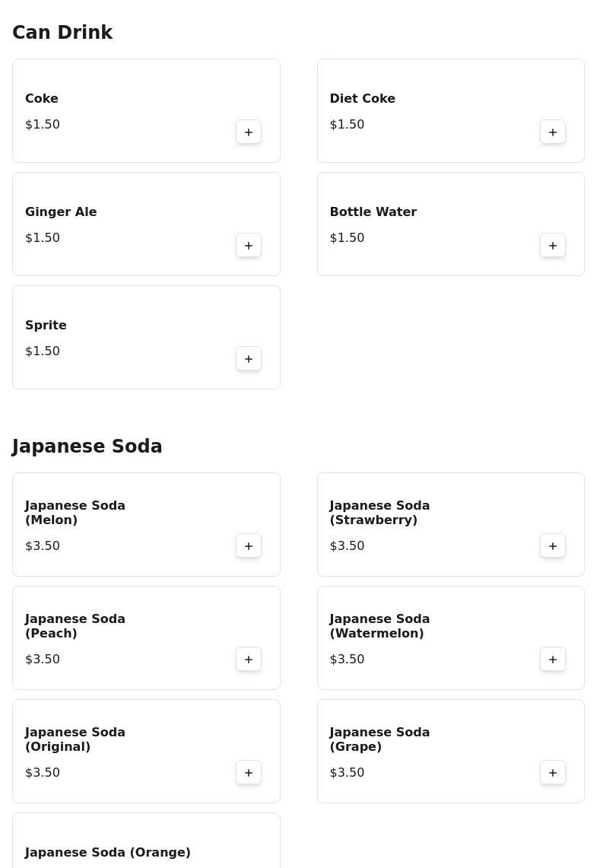Screen dimensions: 597x868
Task: Add Bottle Water to cart
Action: 553,246
